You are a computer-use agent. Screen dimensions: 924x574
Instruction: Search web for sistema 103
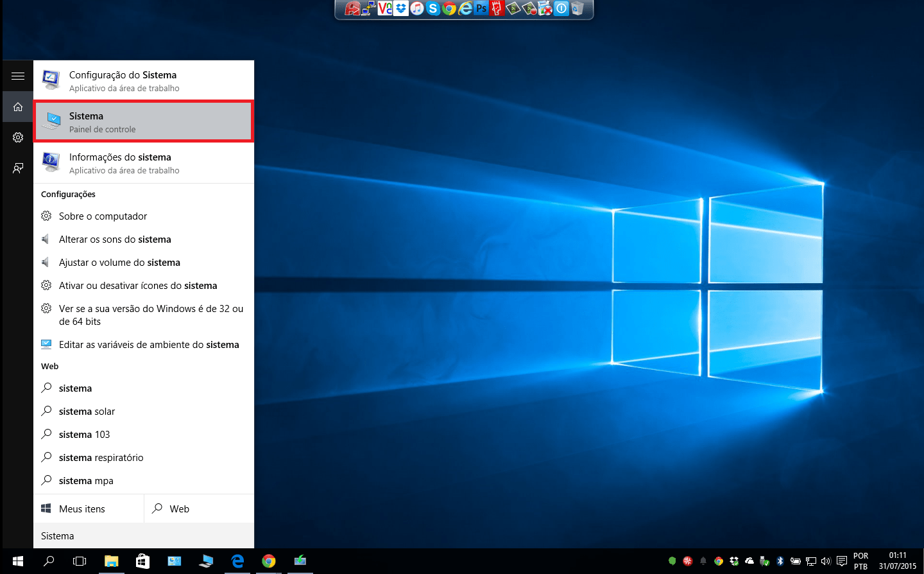coord(144,435)
